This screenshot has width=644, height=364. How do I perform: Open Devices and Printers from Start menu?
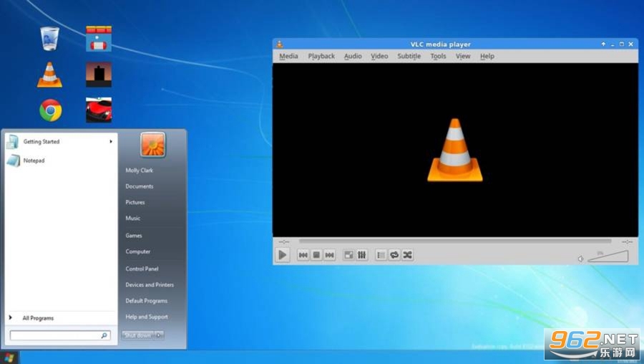click(150, 284)
